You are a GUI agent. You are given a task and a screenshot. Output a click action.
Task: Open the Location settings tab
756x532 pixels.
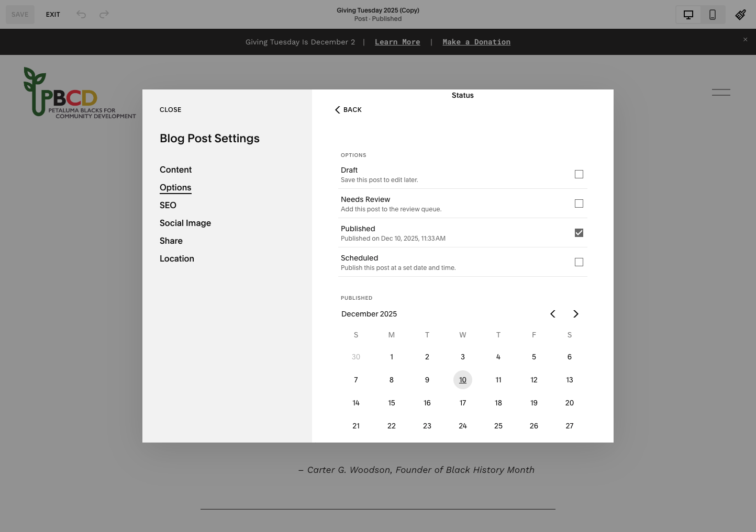(177, 259)
